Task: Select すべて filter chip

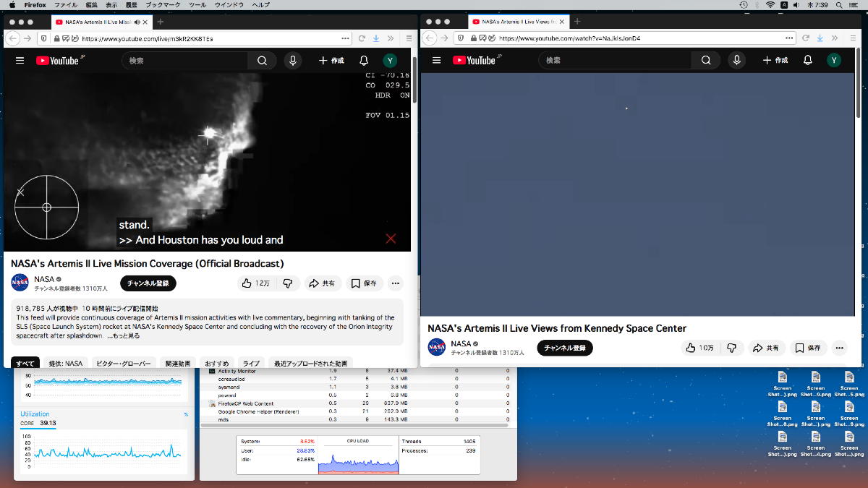Action: click(x=25, y=364)
